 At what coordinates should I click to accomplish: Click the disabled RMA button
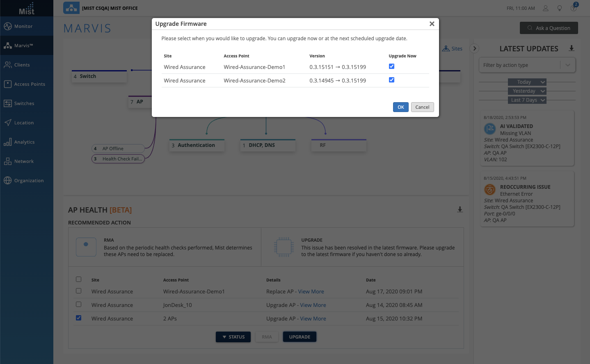click(x=267, y=337)
